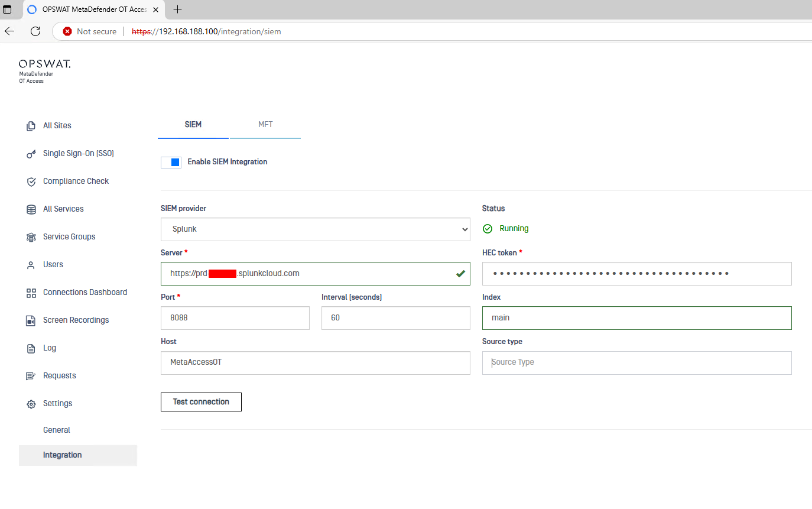The image size is (812, 509).
Task: Open General settings submenu item
Action: [57, 430]
